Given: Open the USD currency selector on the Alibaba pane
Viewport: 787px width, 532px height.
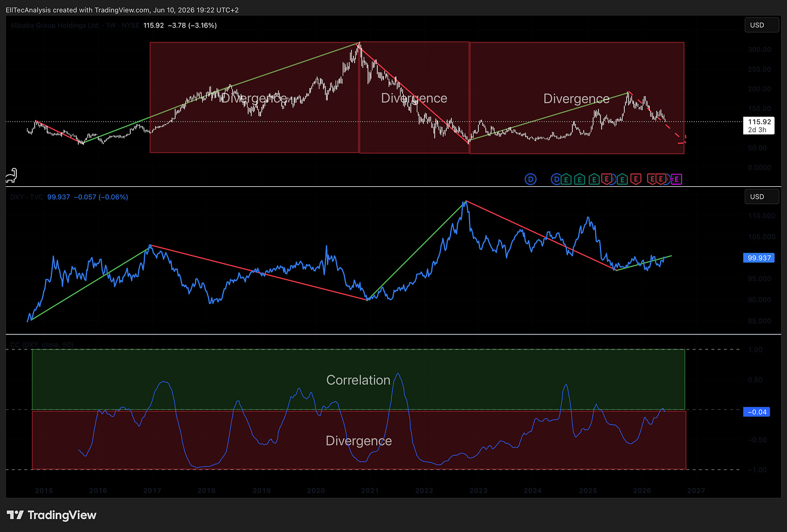Looking at the screenshot, I should click(762, 25).
